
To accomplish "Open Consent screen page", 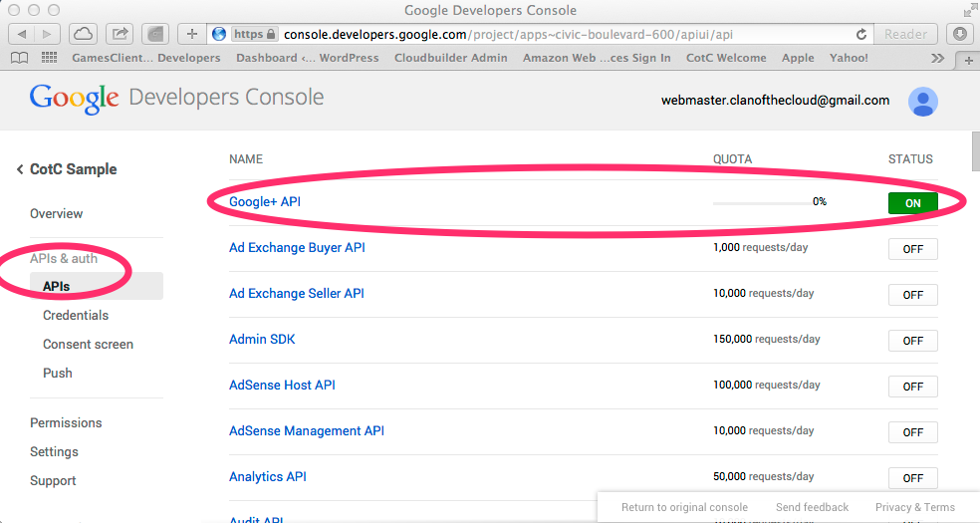I will coord(88,345).
